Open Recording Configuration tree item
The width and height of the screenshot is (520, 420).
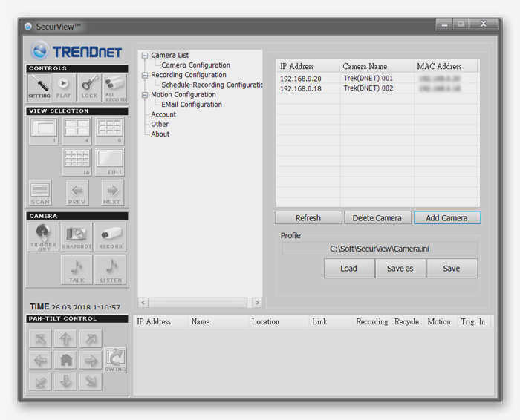click(x=189, y=75)
